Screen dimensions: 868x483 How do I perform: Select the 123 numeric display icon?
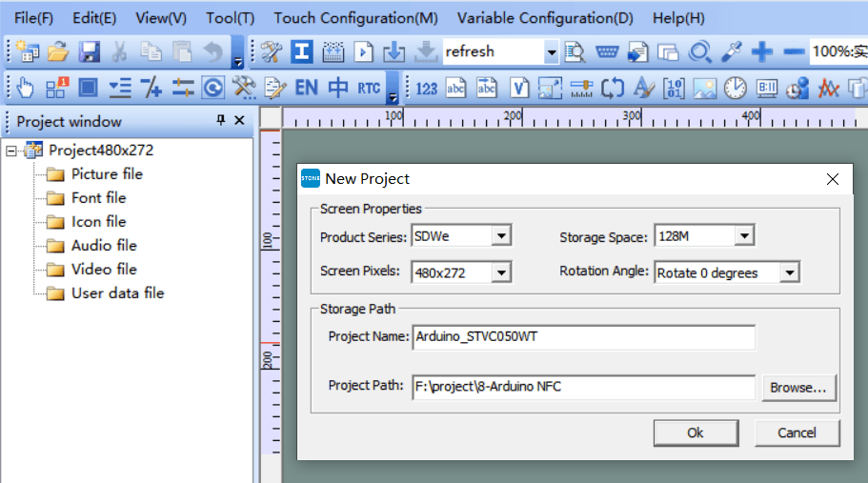426,89
